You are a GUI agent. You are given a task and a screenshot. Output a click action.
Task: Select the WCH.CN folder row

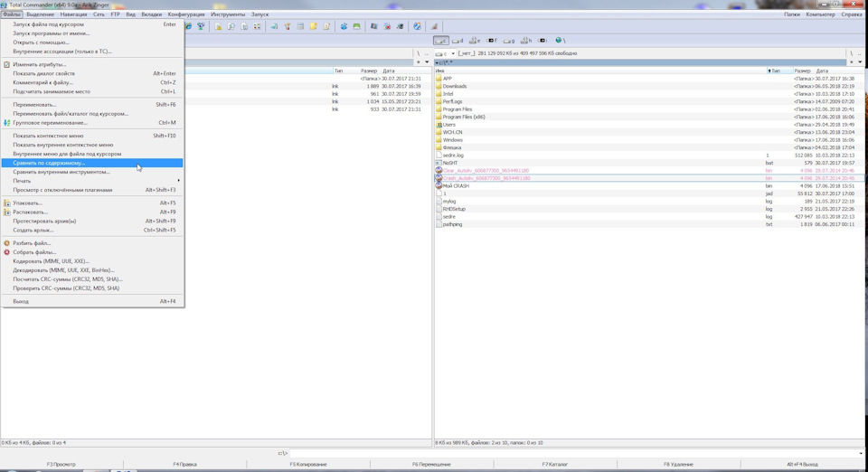(x=648, y=132)
